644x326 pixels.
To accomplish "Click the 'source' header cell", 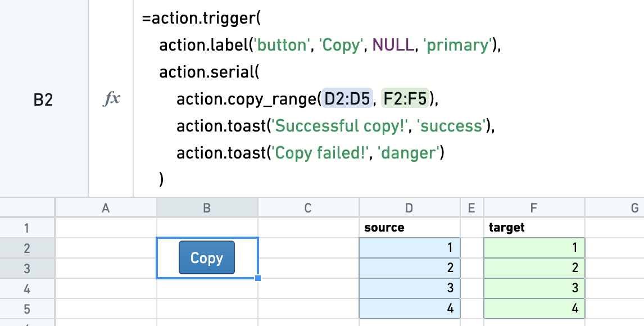I will coord(410,228).
